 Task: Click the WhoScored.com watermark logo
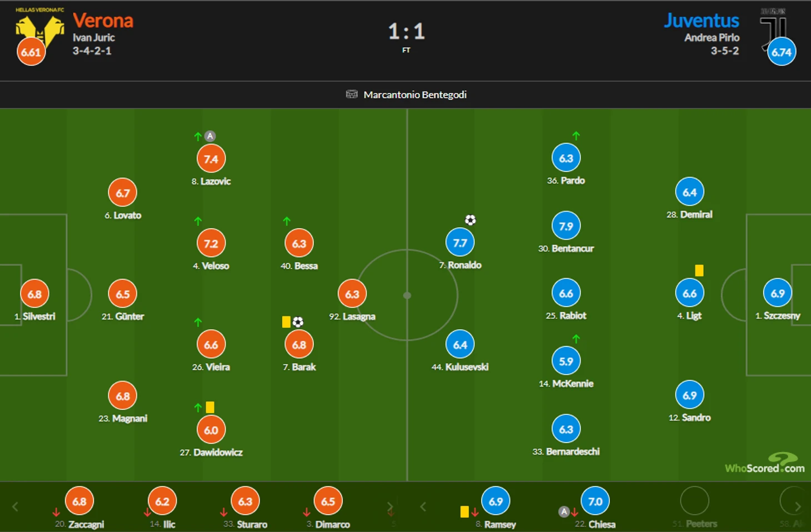point(764,463)
